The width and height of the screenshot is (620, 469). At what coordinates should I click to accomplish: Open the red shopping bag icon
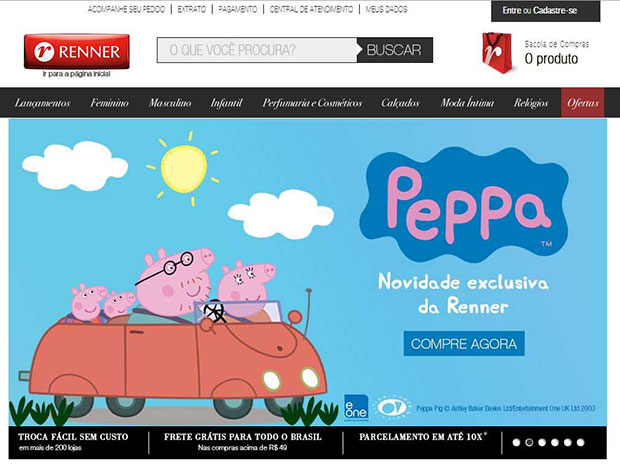[x=498, y=53]
